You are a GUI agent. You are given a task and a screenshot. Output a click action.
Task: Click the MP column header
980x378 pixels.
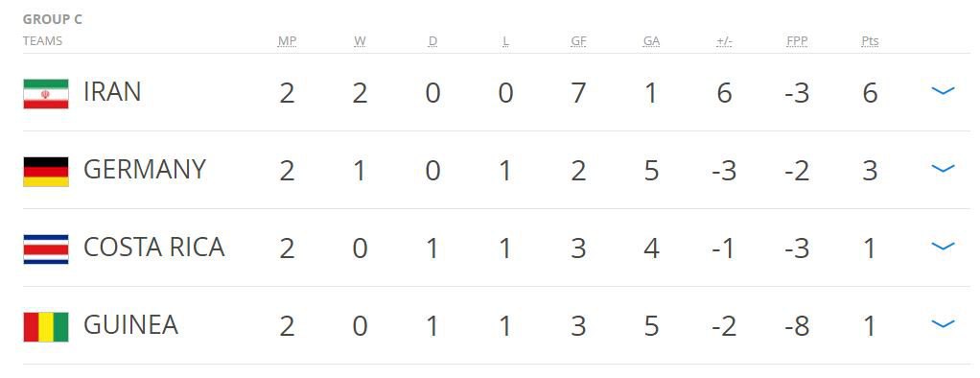click(x=287, y=41)
